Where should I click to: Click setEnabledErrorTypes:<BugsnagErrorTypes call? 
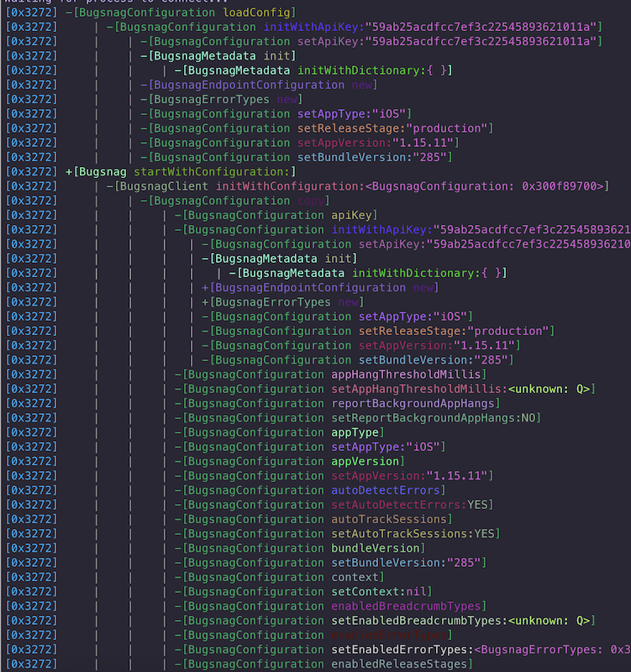point(480,649)
